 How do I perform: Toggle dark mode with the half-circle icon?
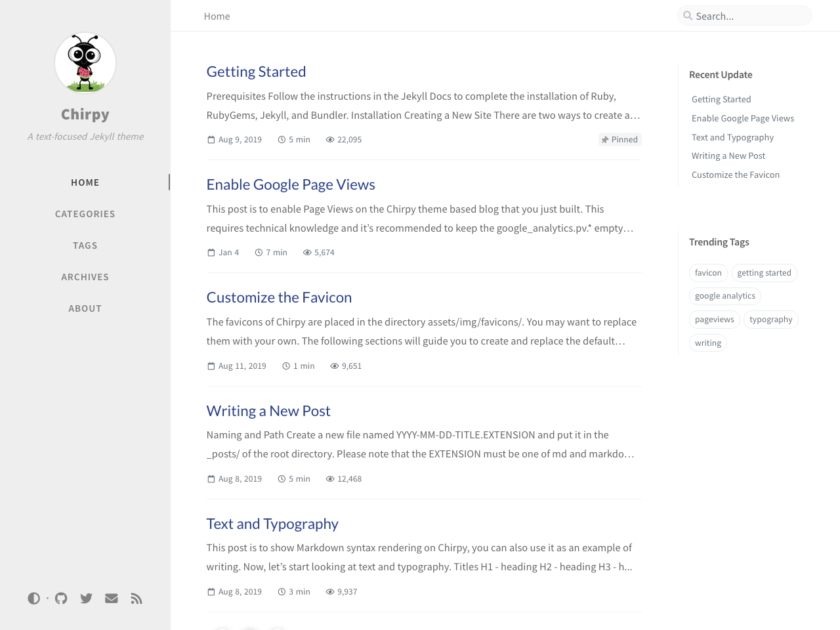click(x=33, y=598)
